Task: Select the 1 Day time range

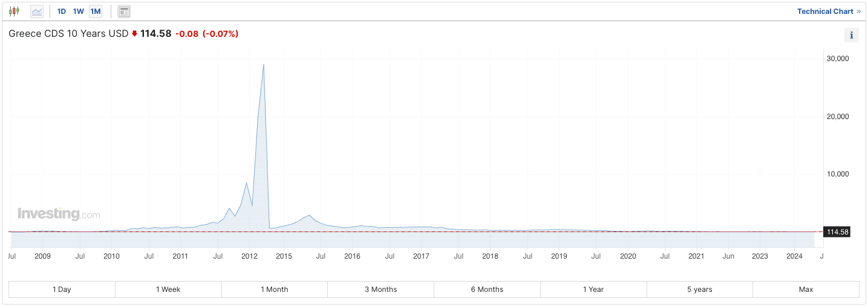Action: [62, 289]
